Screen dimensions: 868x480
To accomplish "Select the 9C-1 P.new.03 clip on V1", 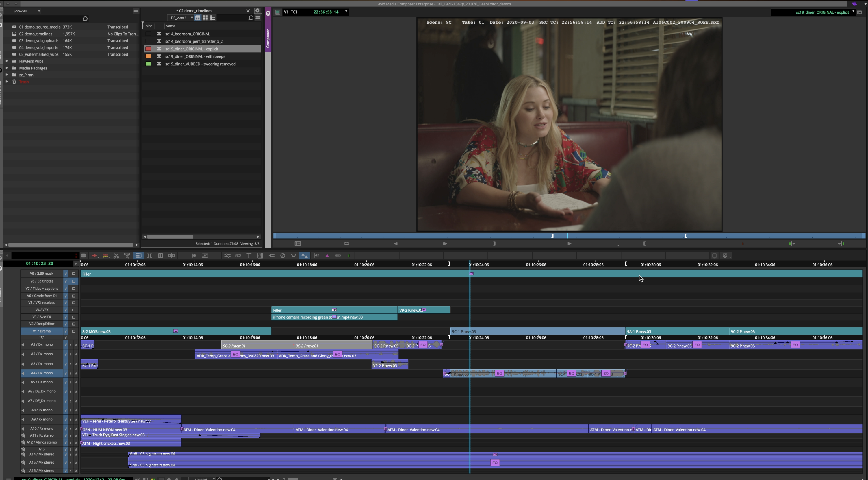I will (538, 331).
